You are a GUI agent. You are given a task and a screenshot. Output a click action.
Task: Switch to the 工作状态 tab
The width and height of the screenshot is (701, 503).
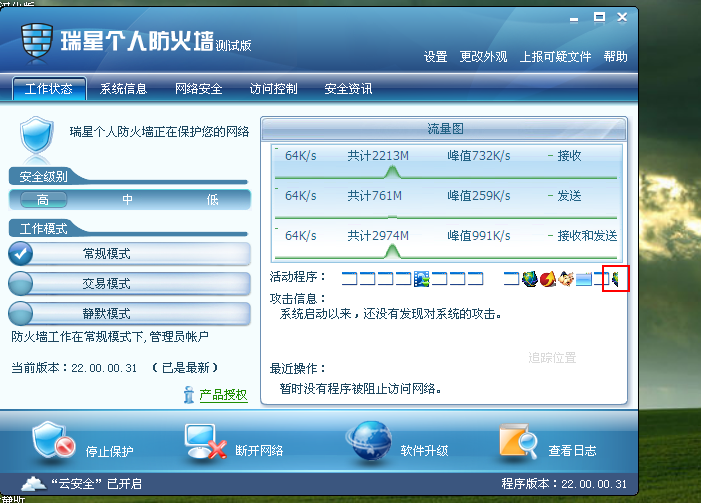(x=49, y=89)
